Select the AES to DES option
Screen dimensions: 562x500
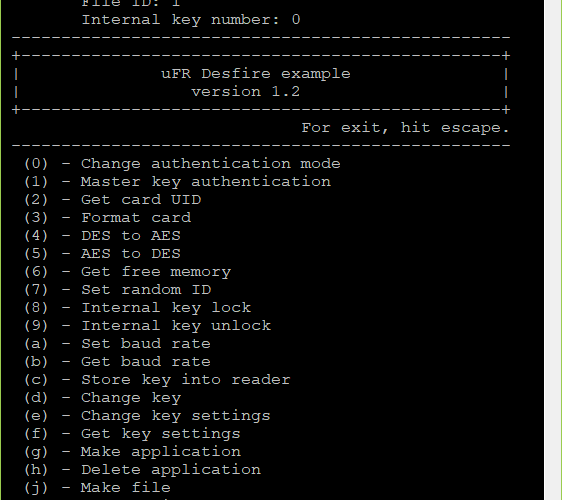click(102, 254)
